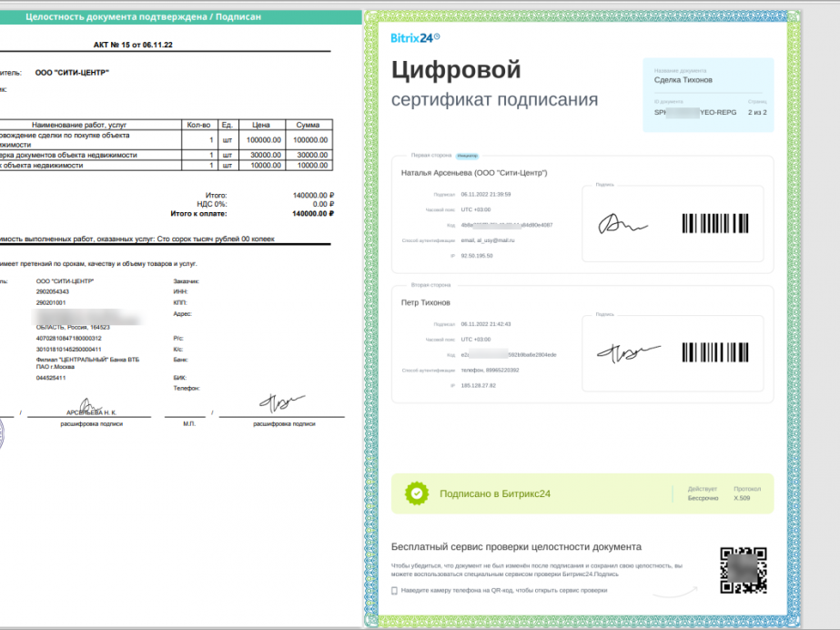Screen dimensions: 840x630
Task: Click the Bitrix24 logo on the certificate
Action: click(x=415, y=38)
